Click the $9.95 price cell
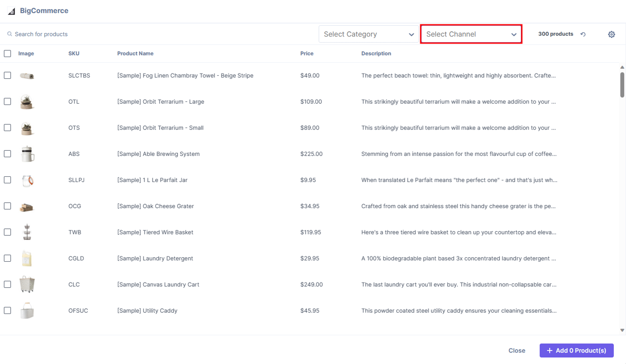Viewport: 626px width, 364px height. coord(308,180)
